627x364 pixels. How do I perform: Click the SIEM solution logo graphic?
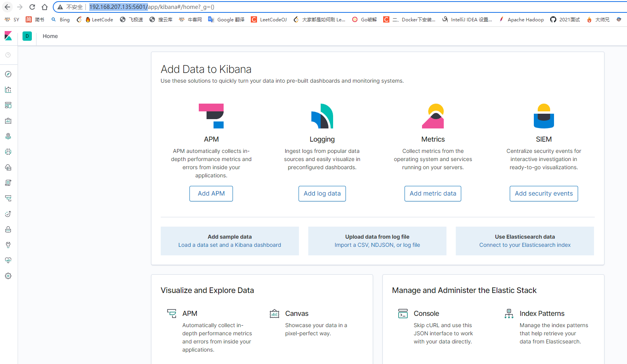(544, 116)
